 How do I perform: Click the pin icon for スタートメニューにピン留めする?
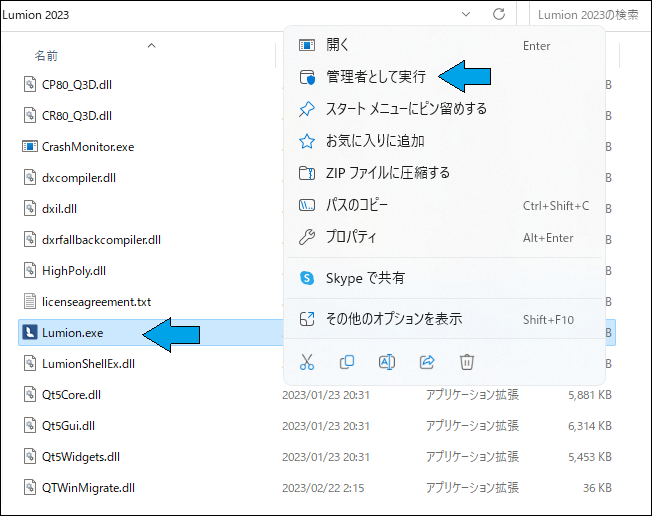(307, 109)
